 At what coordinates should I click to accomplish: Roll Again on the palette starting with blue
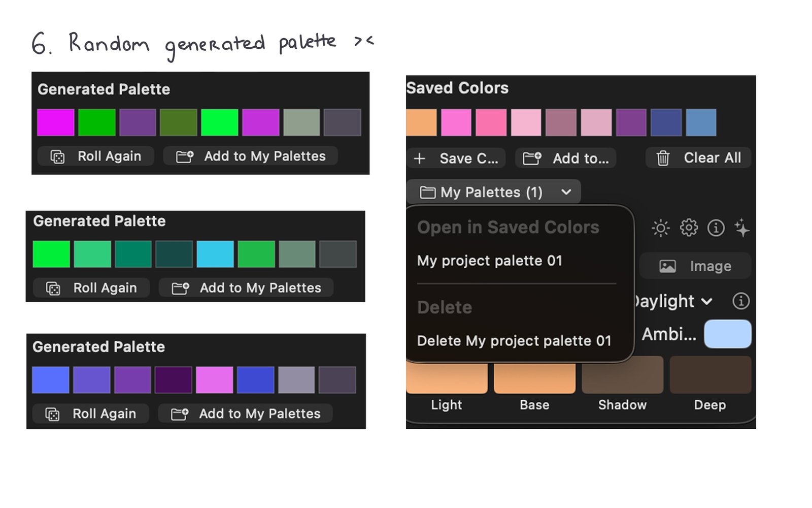click(x=91, y=414)
